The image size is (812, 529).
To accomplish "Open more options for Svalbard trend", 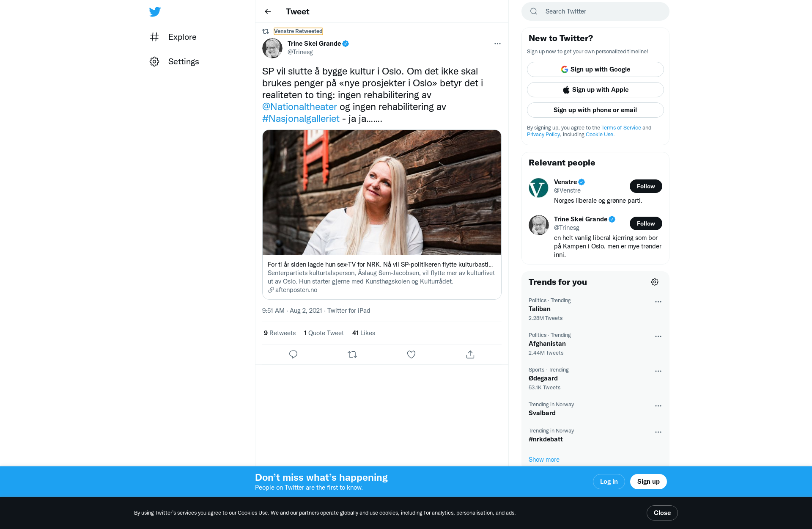I will pyautogui.click(x=658, y=406).
